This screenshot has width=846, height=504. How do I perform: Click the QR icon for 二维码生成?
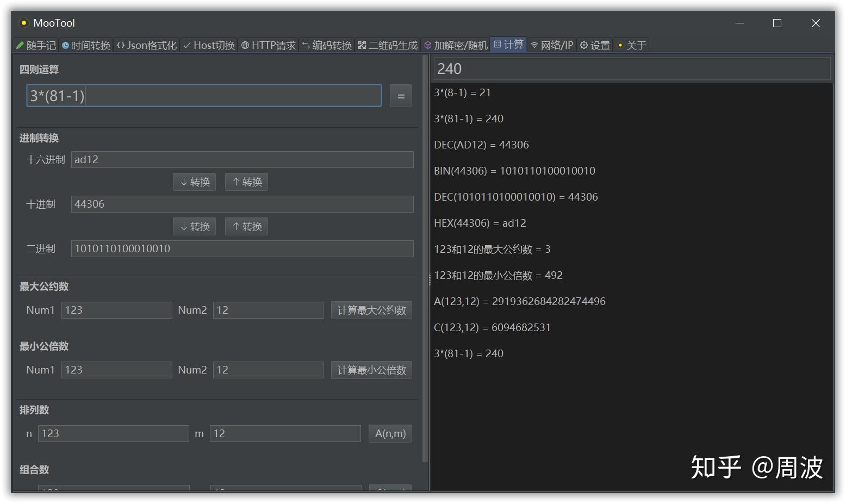tap(387, 45)
